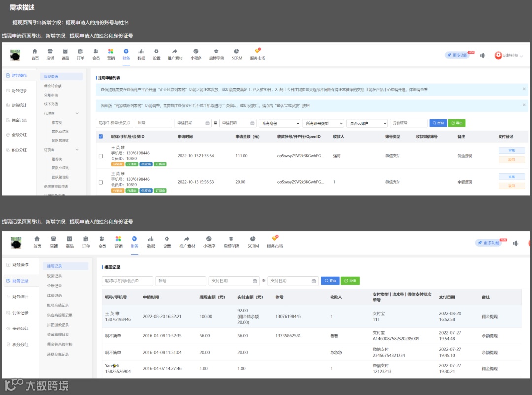Viewport: 532px width, 395px height.
Task: Click 启博科技 account avatar icon
Action: 498,55
